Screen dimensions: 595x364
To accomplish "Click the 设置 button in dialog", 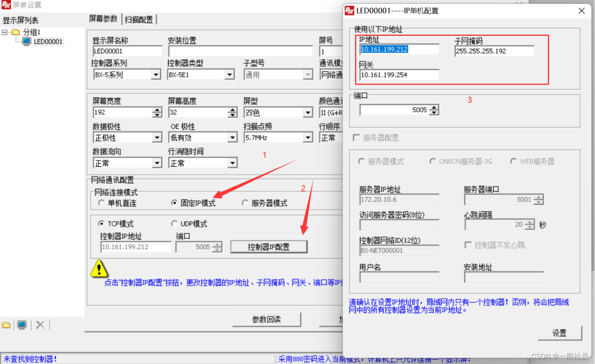I will (560, 333).
